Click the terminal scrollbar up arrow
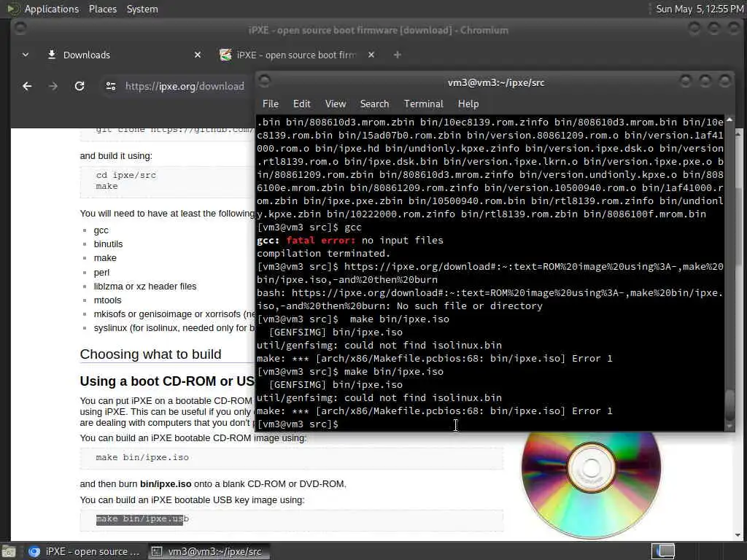This screenshot has height=560, width=747. point(729,120)
